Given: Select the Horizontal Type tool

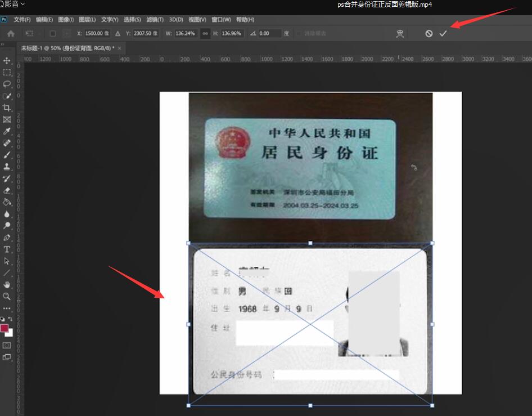Looking at the screenshot, I should (x=6, y=249).
